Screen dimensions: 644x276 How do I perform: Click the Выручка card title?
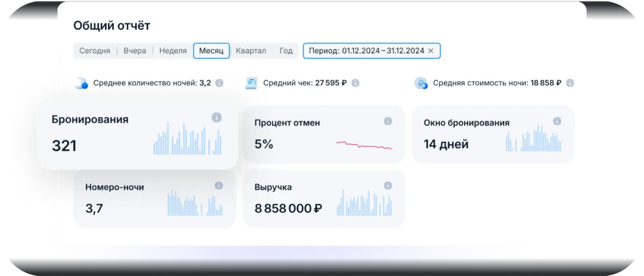point(273,187)
